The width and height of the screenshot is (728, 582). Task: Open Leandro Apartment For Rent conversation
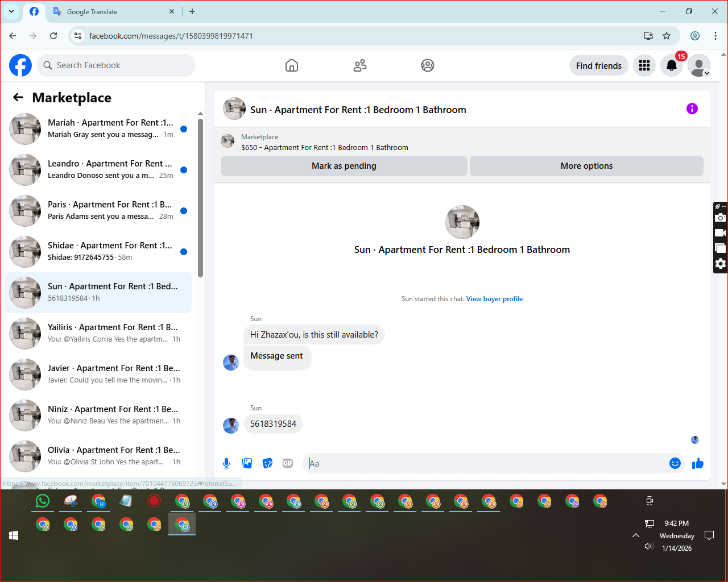(98, 170)
